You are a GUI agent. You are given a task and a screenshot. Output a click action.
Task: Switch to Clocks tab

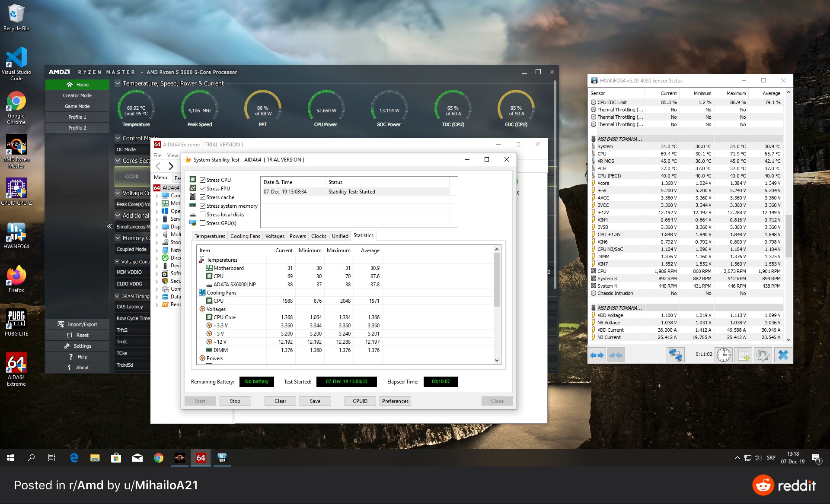pos(319,236)
